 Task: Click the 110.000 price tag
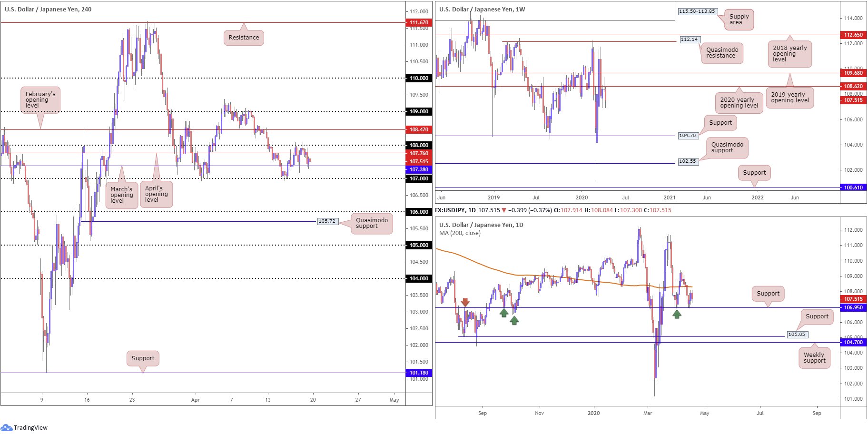(x=419, y=78)
